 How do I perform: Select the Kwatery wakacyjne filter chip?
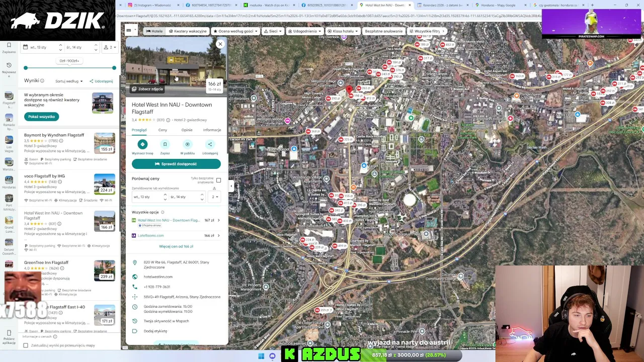(188, 31)
